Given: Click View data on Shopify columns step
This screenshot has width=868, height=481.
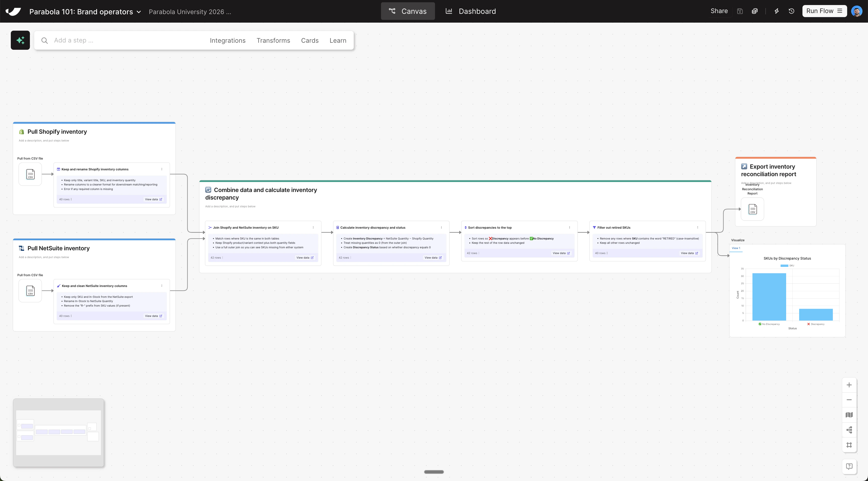Looking at the screenshot, I should click(154, 199).
